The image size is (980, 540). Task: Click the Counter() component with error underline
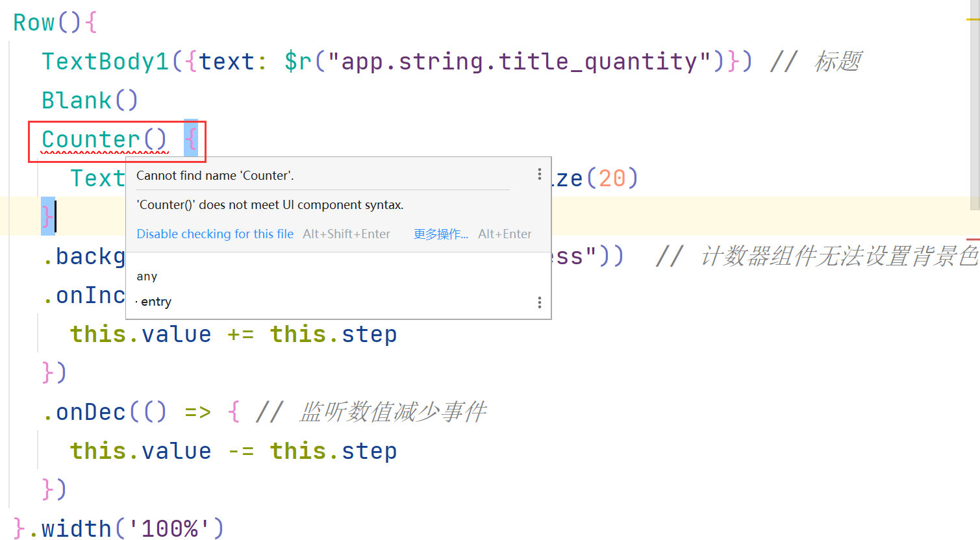104,140
